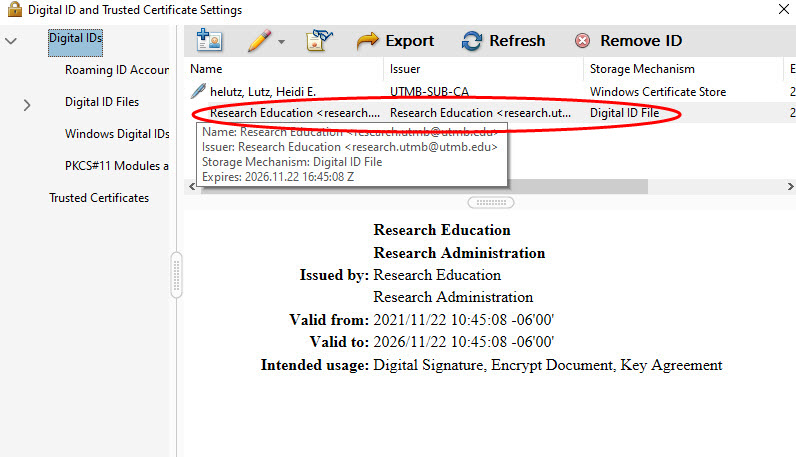
Task: Collapse the Digital IDs tree node
Action: click(11, 41)
